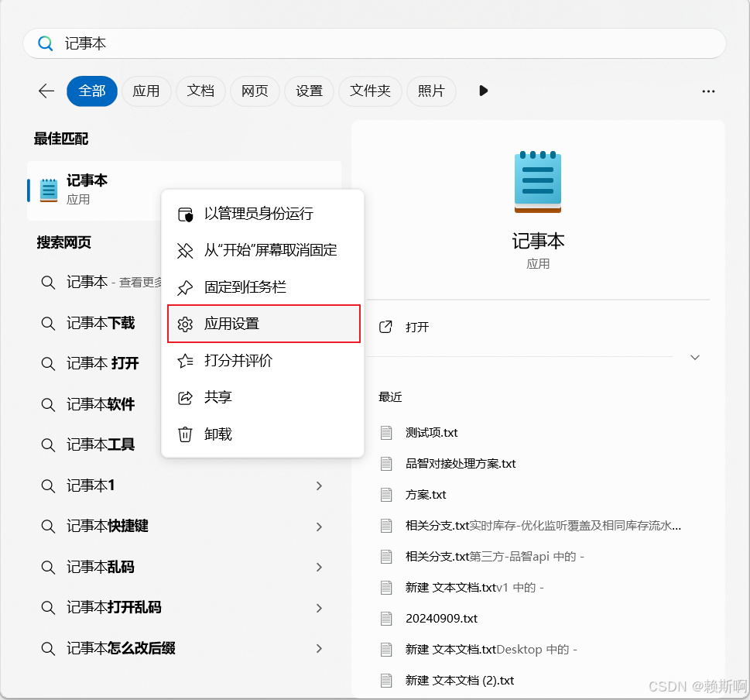Screen dimensions: 750x700
Task: Open 新建 文本文档.txt in Desktop
Action: [x=491, y=650]
